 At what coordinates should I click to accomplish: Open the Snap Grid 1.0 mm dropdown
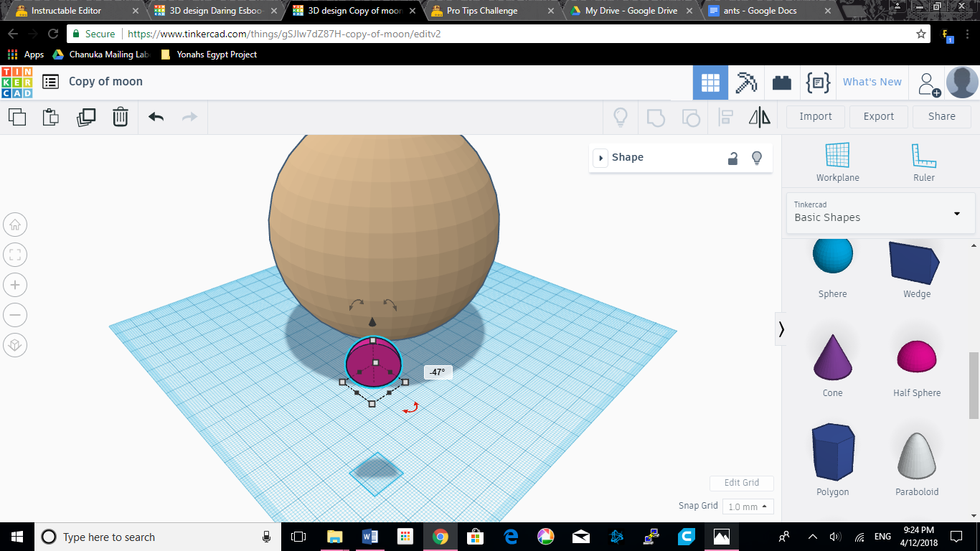pos(748,507)
